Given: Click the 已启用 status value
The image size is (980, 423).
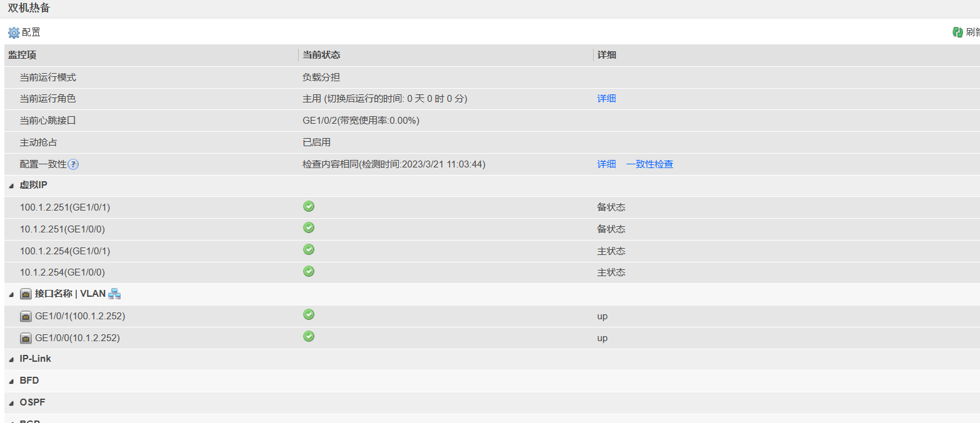Looking at the screenshot, I should (316, 142).
